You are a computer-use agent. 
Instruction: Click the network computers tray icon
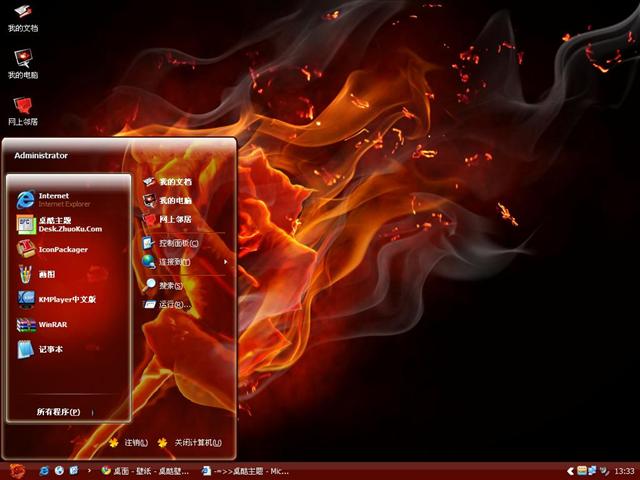(x=592, y=471)
